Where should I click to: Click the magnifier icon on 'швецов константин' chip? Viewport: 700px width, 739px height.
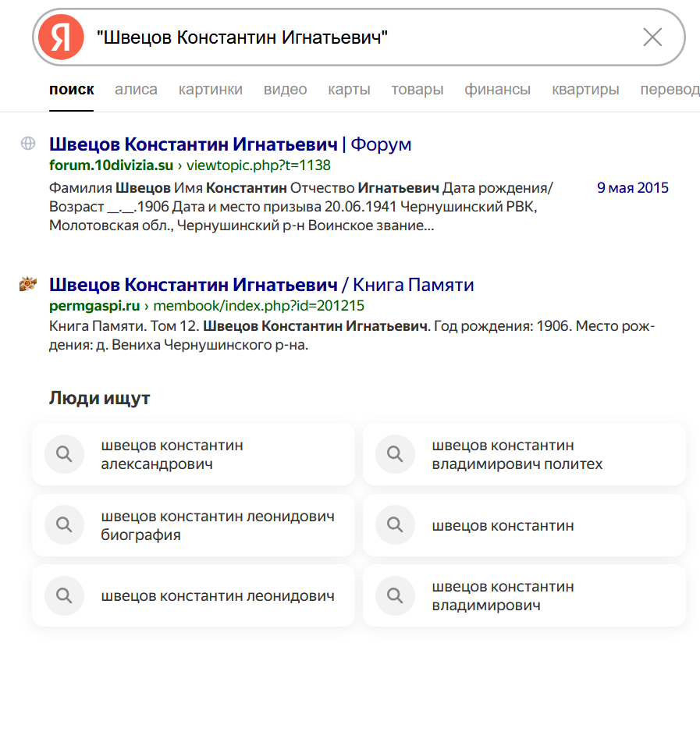coord(395,524)
